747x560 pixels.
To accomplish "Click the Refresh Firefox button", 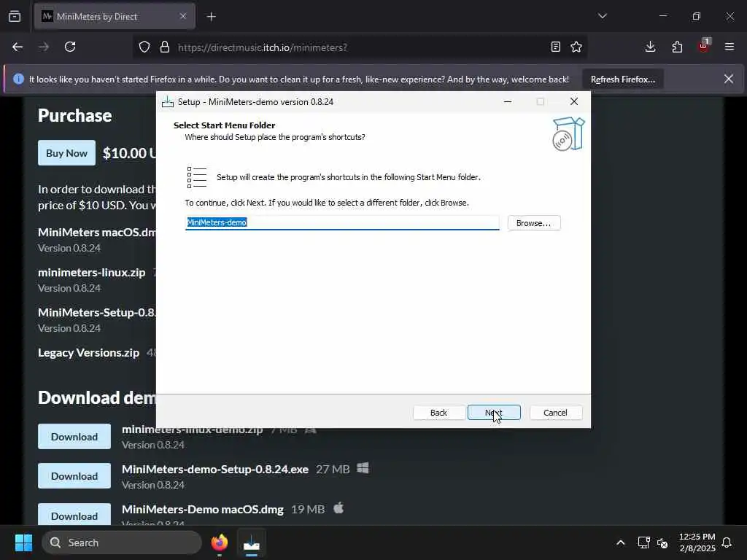I will (x=623, y=79).
